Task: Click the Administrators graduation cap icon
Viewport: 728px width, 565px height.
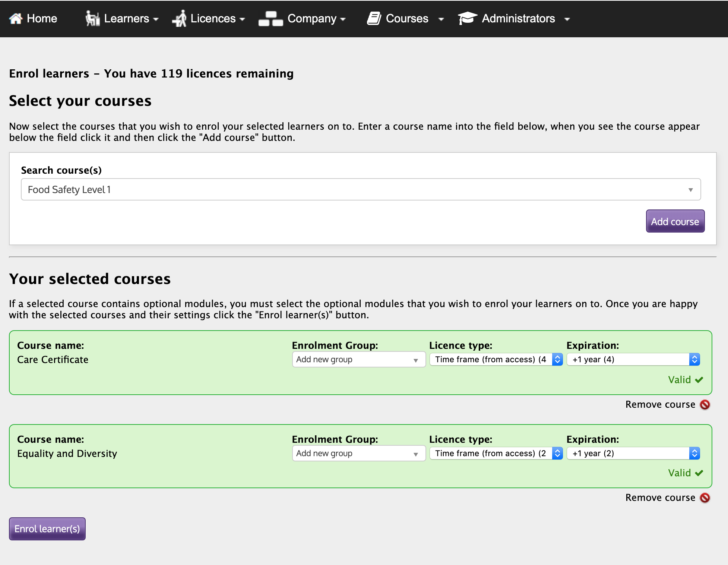Action: 468,18
